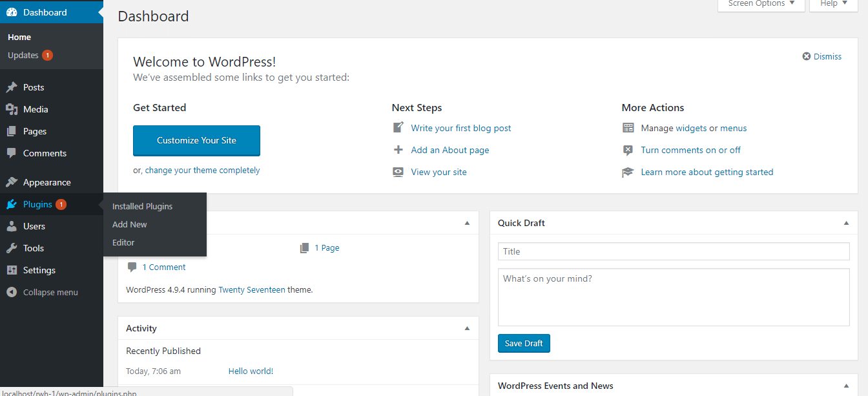Open Turn comments on or off link
The height and width of the screenshot is (396, 868).
click(691, 150)
